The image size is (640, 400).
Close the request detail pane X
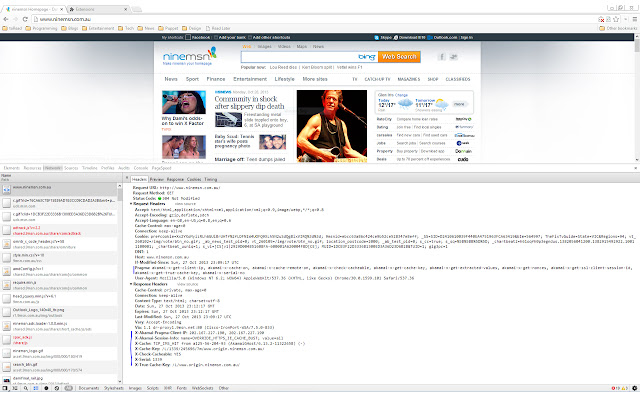(x=127, y=178)
